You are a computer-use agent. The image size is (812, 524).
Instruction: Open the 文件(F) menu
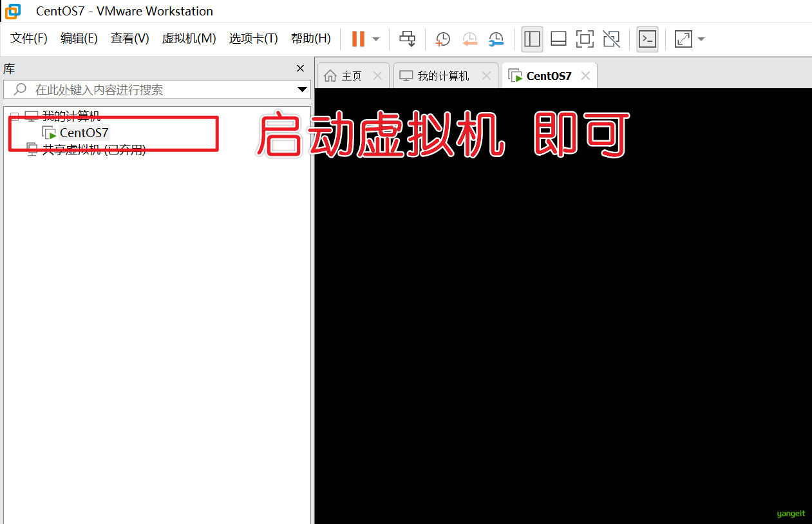pyautogui.click(x=29, y=39)
